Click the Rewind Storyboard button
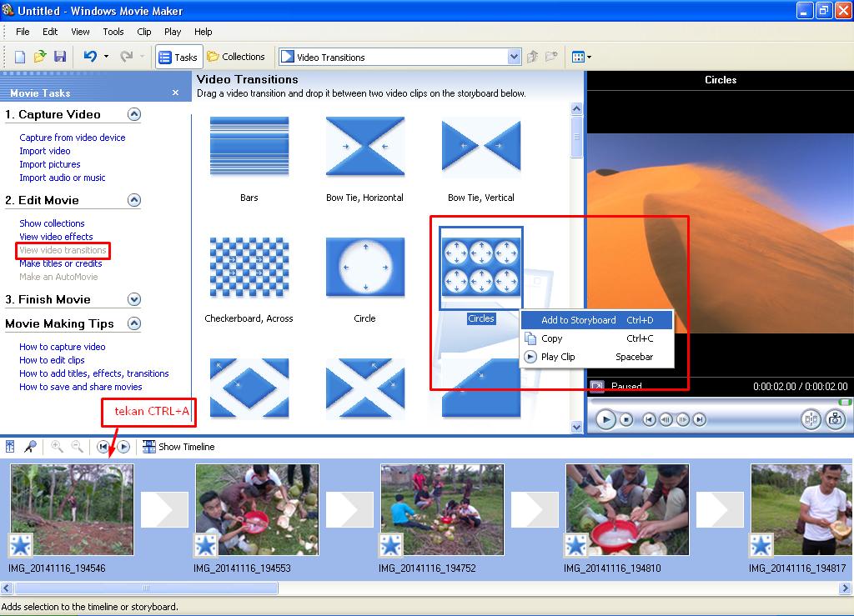 [103, 447]
